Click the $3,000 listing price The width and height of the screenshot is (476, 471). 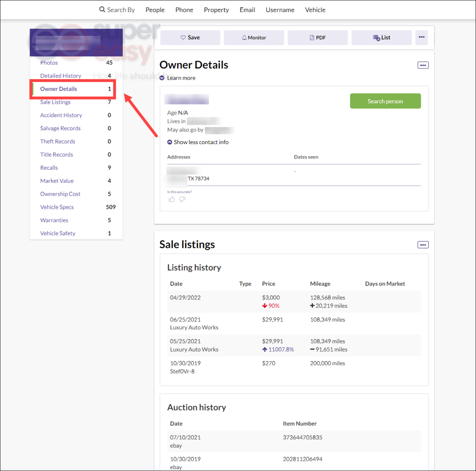click(271, 298)
